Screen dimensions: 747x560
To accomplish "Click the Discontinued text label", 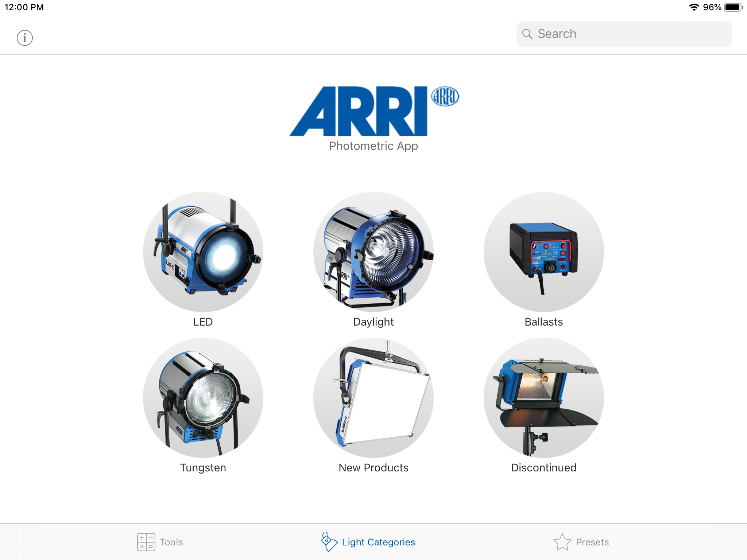I will tap(543, 468).
